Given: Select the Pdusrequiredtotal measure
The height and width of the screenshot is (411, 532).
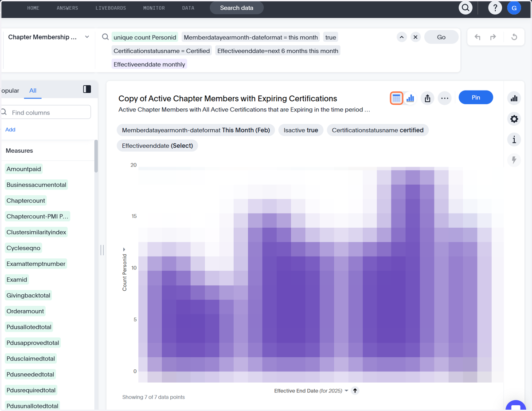Looking at the screenshot, I should tap(31, 390).
